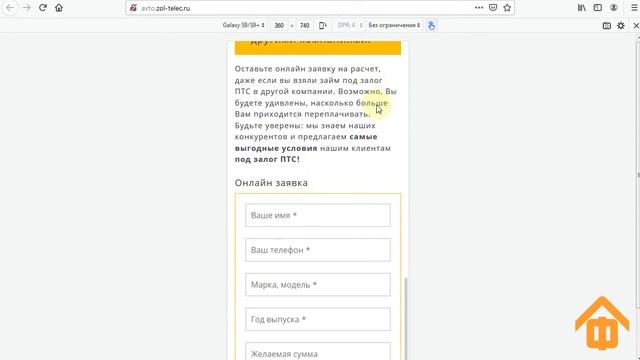Focus the Марка, модель input field
This screenshot has height=360, width=640.
(x=318, y=284)
